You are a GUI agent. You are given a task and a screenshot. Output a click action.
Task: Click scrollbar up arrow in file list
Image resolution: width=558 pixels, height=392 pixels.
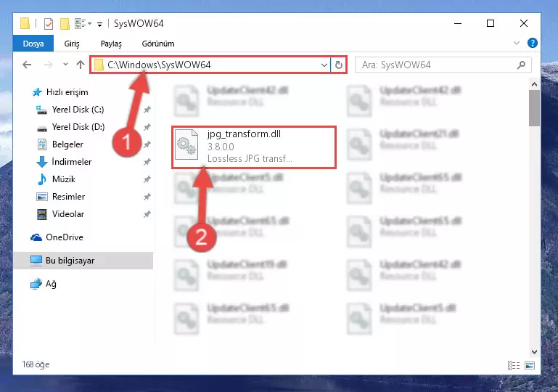pyautogui.click(x=534, y=84)
